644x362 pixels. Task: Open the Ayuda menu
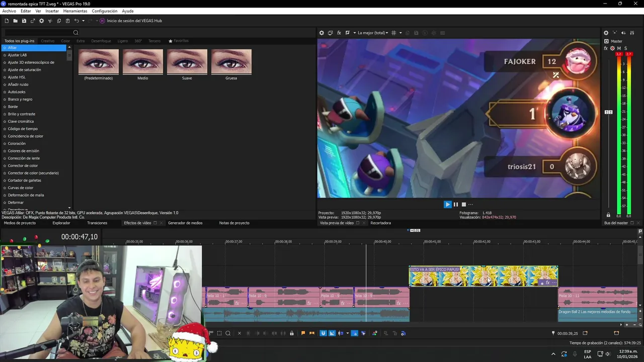(x=127, y=11)
